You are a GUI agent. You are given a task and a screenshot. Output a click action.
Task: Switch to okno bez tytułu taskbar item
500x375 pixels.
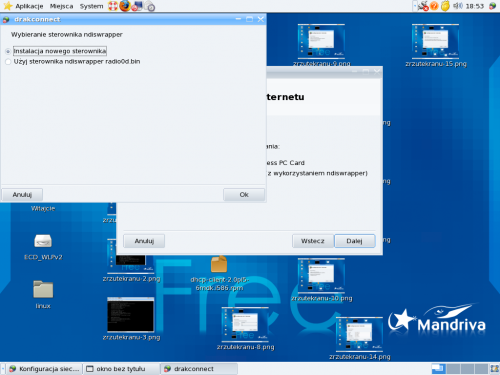121,369
